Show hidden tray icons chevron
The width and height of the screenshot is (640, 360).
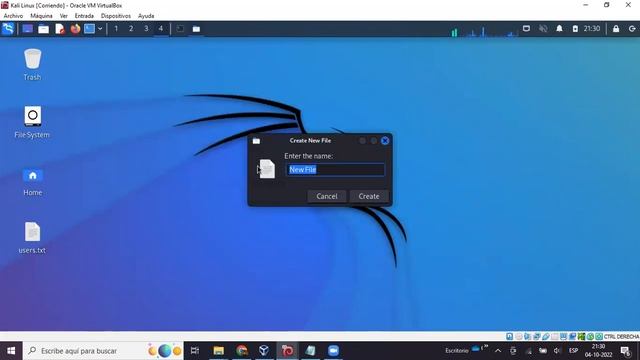[x=498, y=351]
